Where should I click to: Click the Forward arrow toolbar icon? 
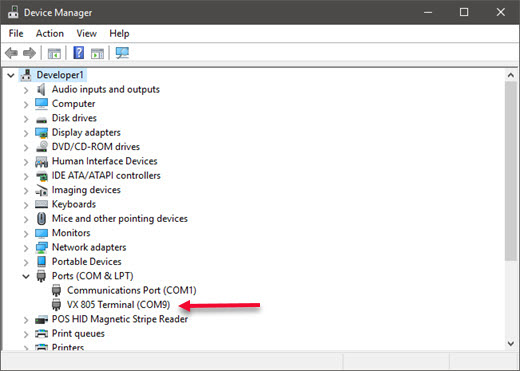(29, 53)
